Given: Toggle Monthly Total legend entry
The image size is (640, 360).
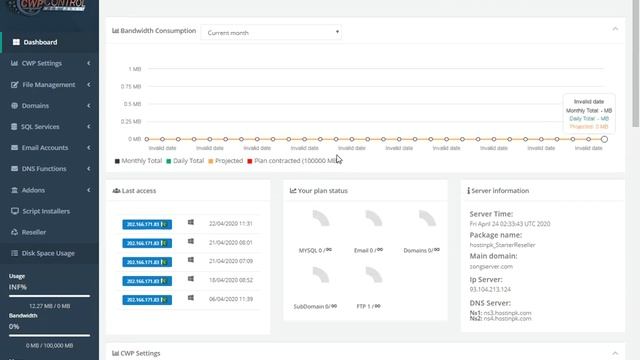Looking at the screenshot, I should click(138, 161).
